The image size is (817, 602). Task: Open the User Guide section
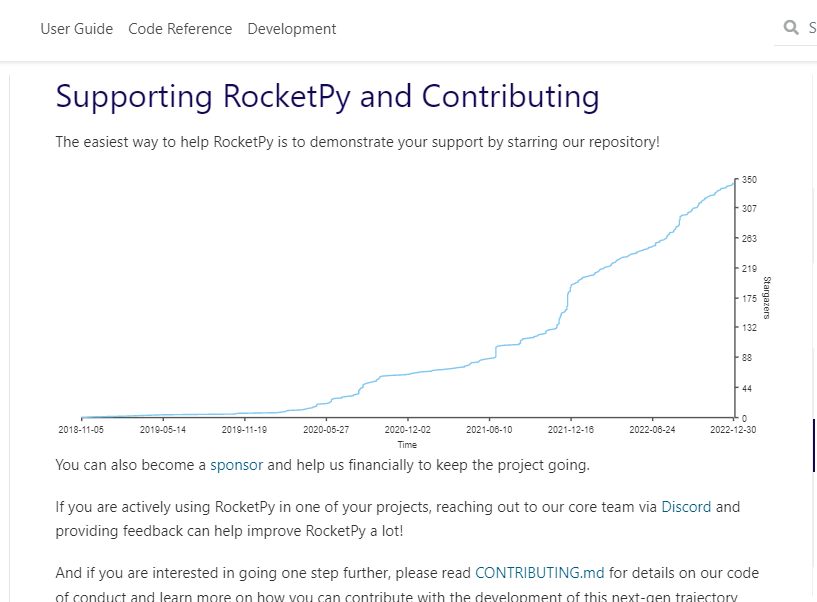tap(76, 29)
